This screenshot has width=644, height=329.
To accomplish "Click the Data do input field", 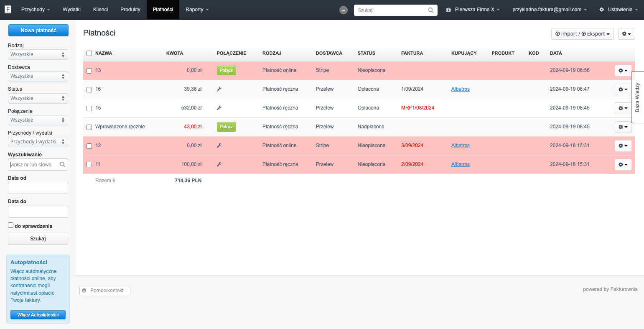I will click(x=38, y=212).
